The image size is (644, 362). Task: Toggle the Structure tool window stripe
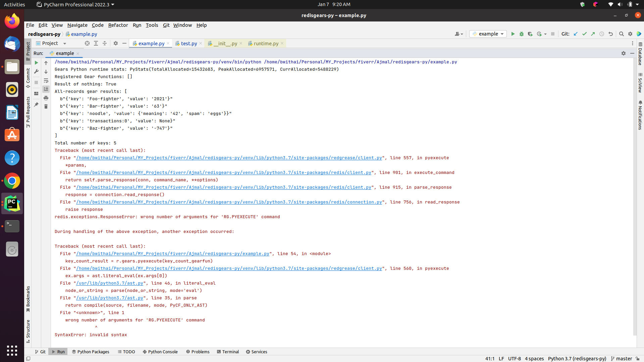point(28,331)
